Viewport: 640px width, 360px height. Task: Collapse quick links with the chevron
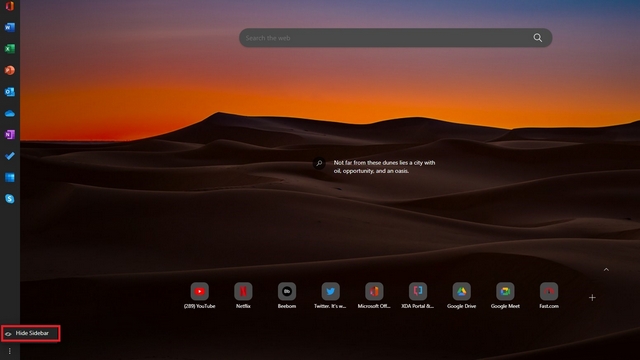pos(606,269)
